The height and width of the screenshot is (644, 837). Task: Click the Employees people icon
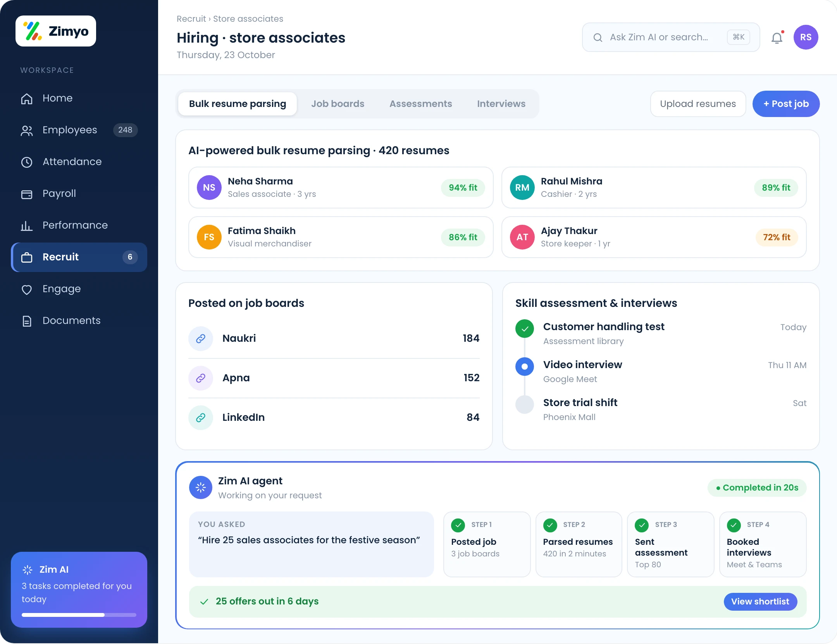coord(27,131)
